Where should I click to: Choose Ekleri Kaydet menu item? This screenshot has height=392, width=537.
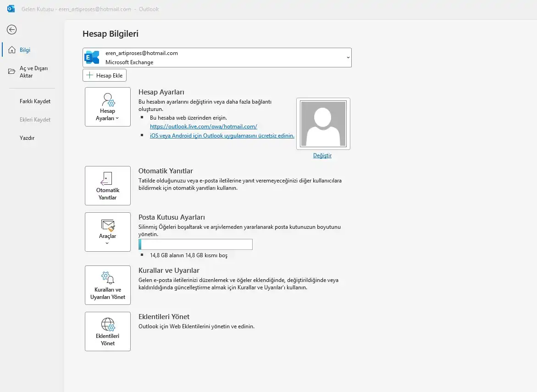[35, 120]
